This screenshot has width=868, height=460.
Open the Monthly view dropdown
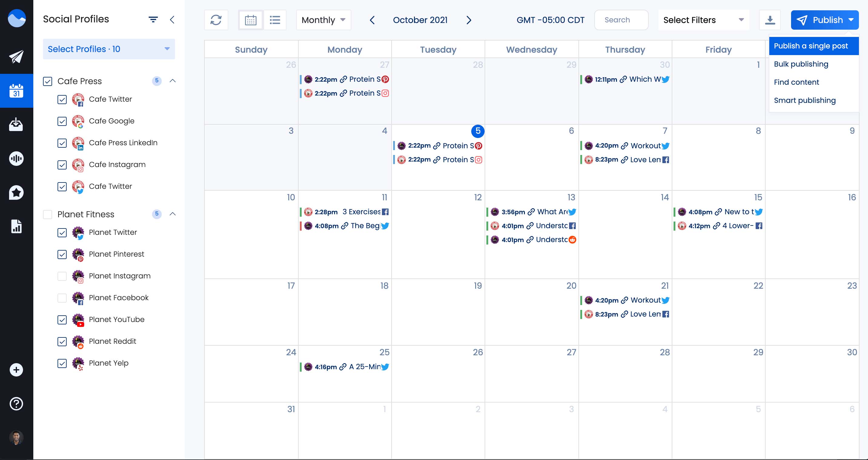click(323, 20)
